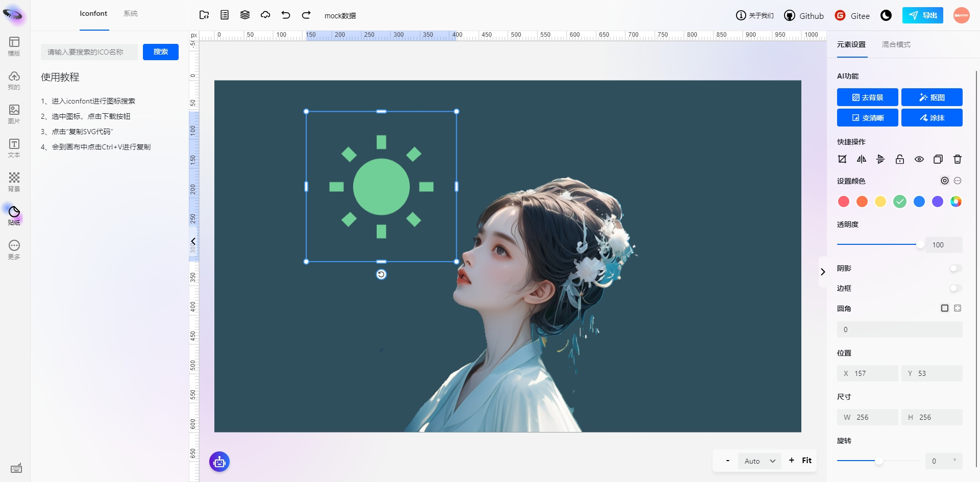Click the 搜索 search button
This screenshot has width=980, height=482.
[161, 52]
